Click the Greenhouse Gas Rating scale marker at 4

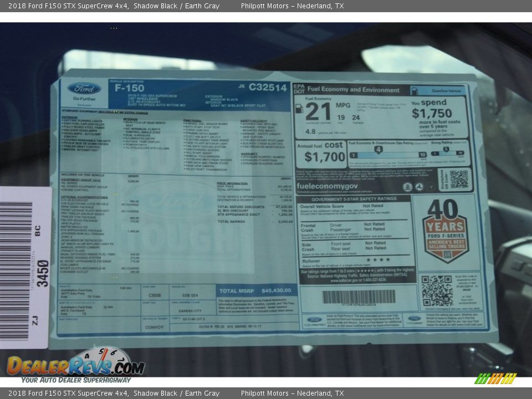(378, 149)
